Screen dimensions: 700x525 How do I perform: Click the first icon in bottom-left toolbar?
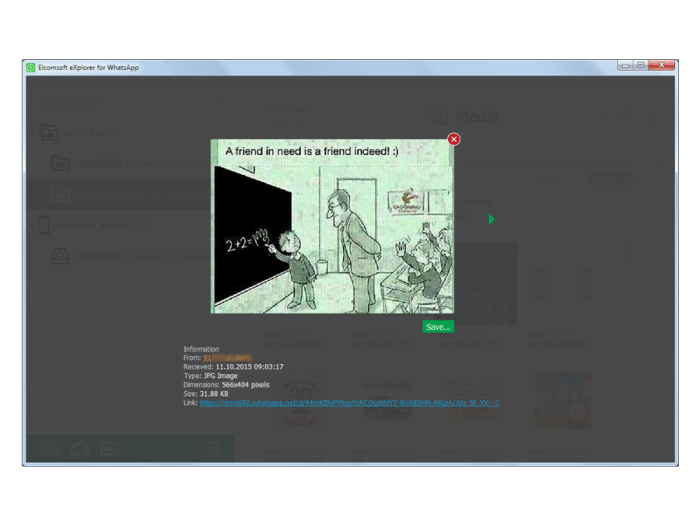pos(49,448)
